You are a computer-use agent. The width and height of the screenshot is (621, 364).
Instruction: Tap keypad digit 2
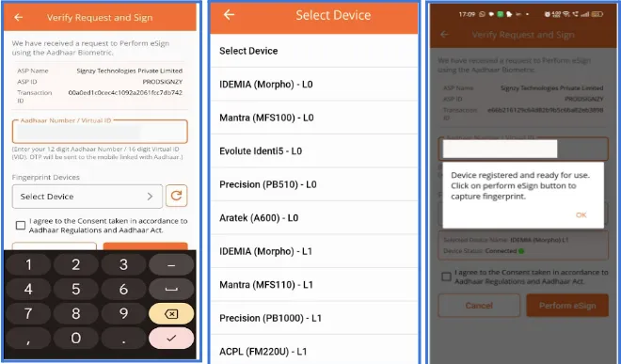coord(76,264)
